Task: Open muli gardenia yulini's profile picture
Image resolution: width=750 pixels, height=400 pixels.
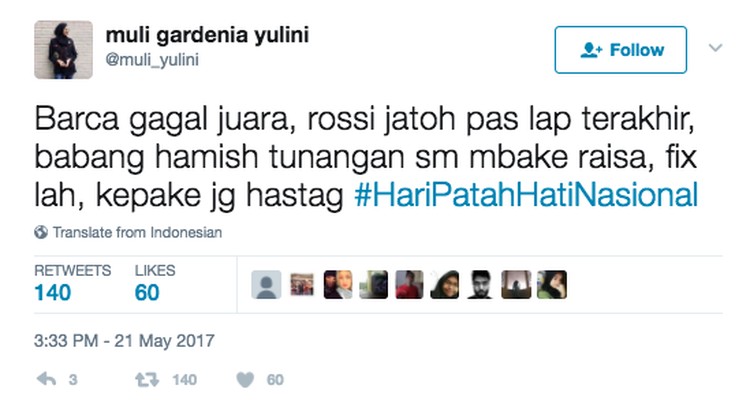Action: 63,50
